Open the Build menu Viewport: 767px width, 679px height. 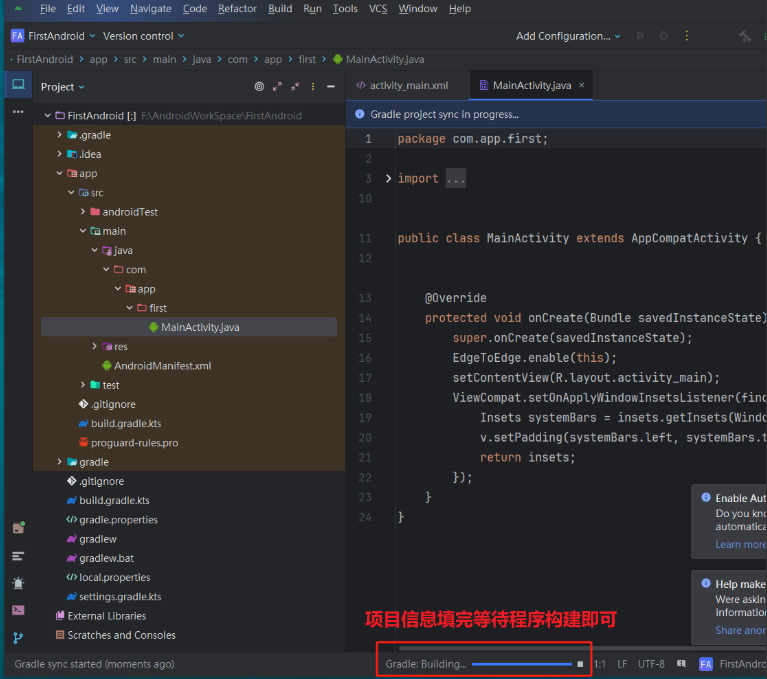click(x=280, y=8)
